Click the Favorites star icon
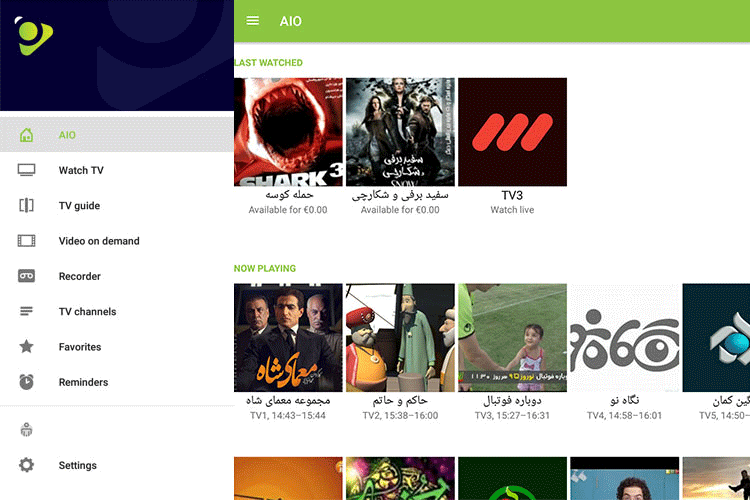The image size is (750, 500). [26, 346]
